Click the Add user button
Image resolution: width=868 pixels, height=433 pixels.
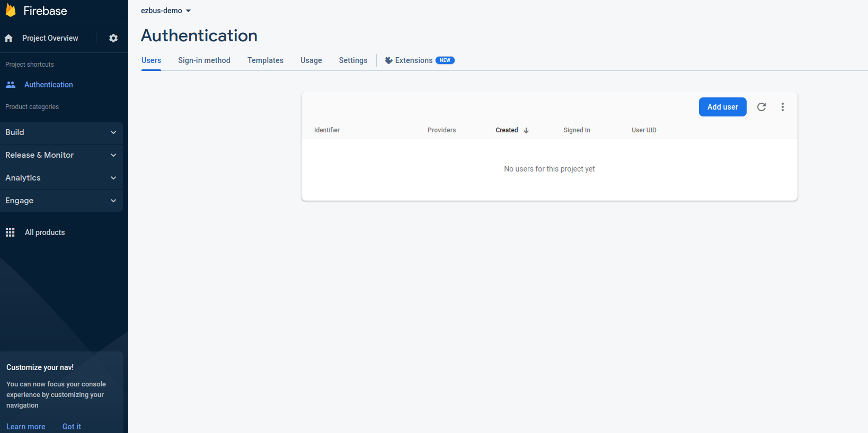pyautogui.click(x=723, y=107)
